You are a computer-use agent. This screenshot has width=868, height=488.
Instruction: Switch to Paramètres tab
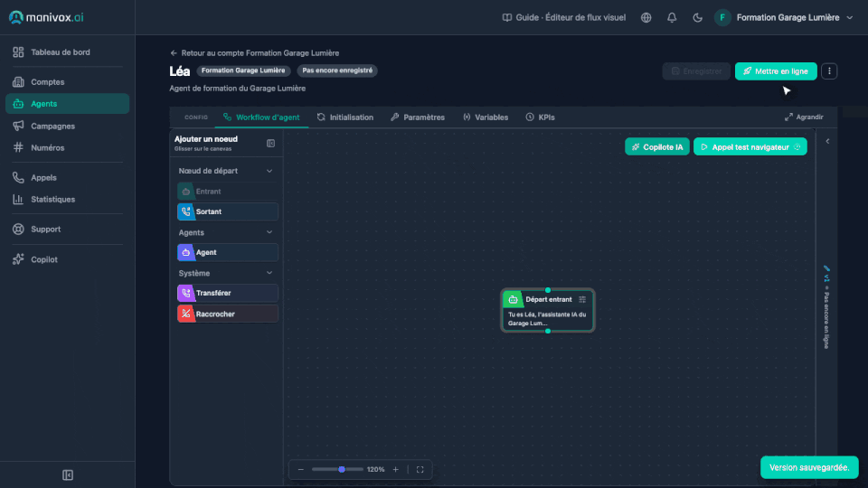pyautogui.click(x=418, y=117)
